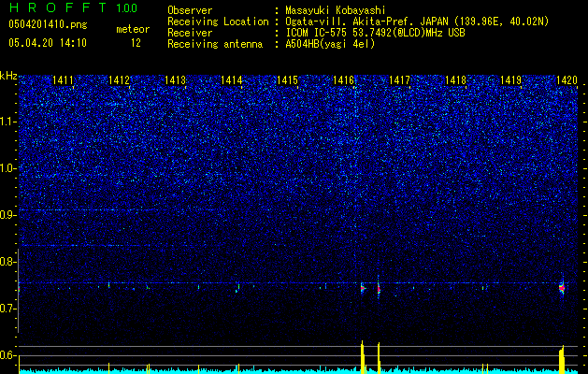The height and width of the screenshot is (374, 588).
Task: Select observer name Masayuki Kobayashi
Action: coord(336,10)
